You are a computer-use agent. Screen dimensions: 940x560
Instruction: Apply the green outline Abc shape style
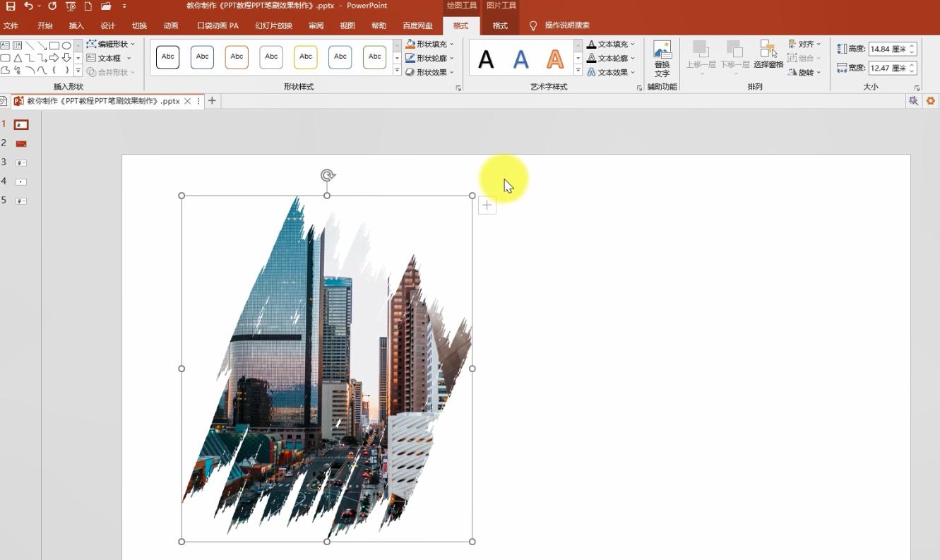click(374, 56)
